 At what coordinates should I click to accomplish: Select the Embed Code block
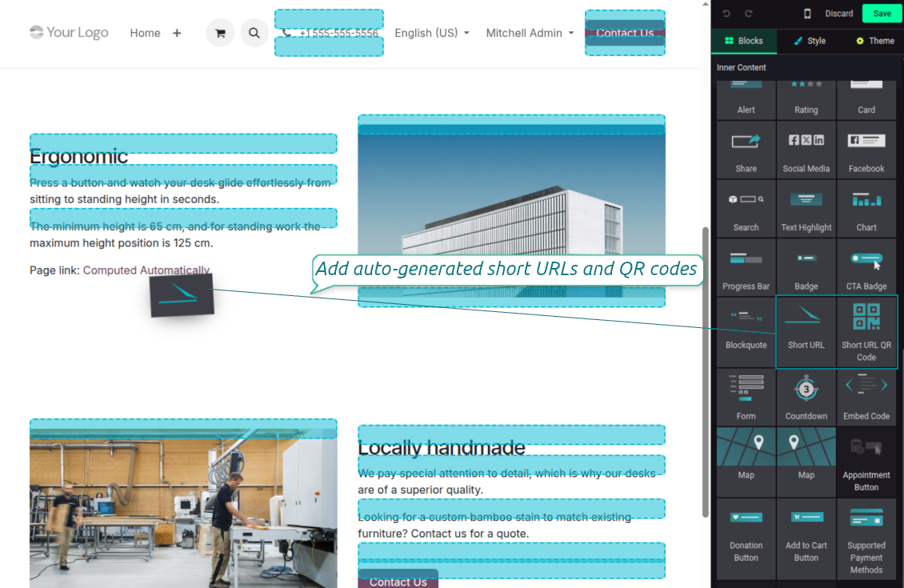[866, 396]
